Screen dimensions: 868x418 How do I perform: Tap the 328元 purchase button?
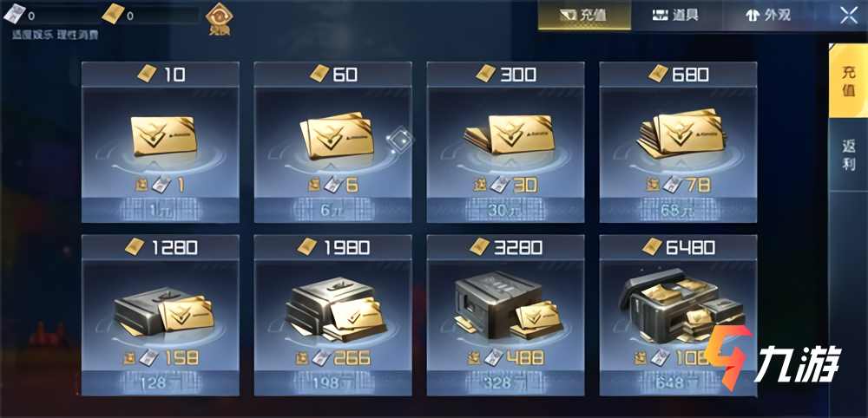coord(505,382)
